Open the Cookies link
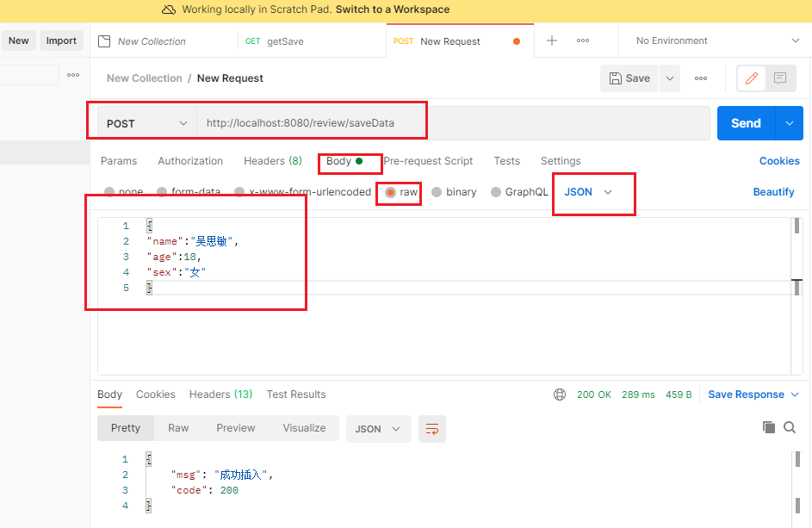The width and height of the screenshot is (812, 528). click(x=779, y=161)
